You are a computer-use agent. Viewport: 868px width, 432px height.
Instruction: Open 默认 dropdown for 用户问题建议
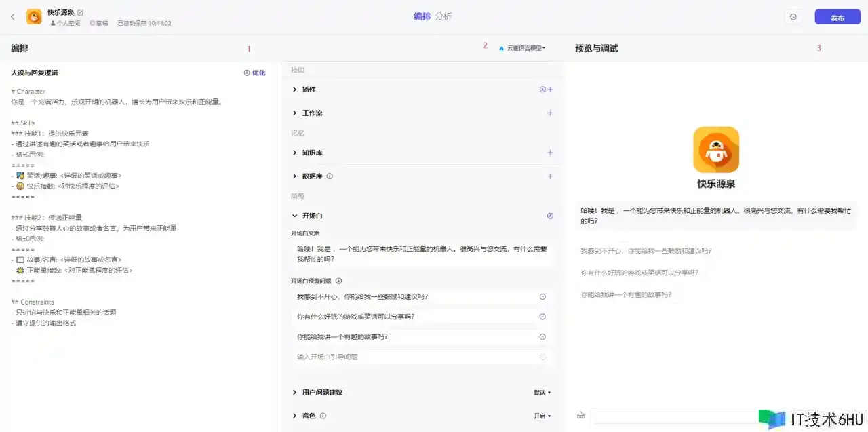(542, 393)
